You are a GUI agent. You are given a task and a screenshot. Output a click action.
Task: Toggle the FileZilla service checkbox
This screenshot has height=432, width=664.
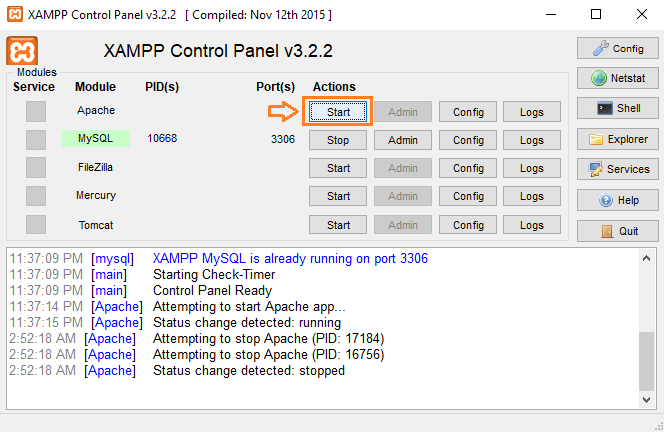[x=36, y=168]
